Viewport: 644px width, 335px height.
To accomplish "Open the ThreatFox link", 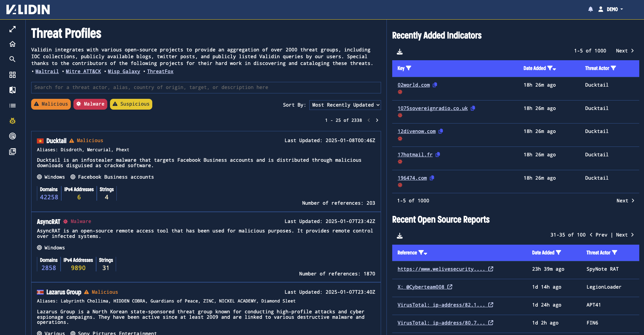I will pos(160,71).
